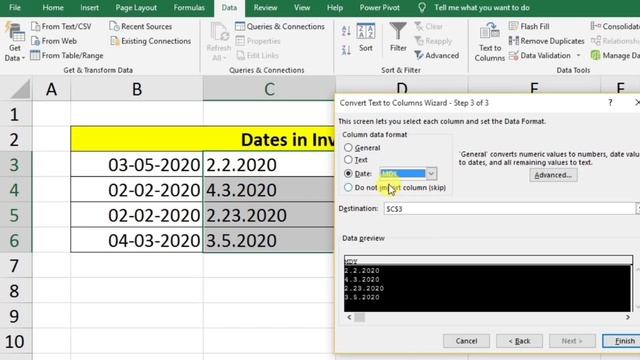Switch to the Page Layout tab
The height and width of the screenshot is (360, 640).
point(136,8)
